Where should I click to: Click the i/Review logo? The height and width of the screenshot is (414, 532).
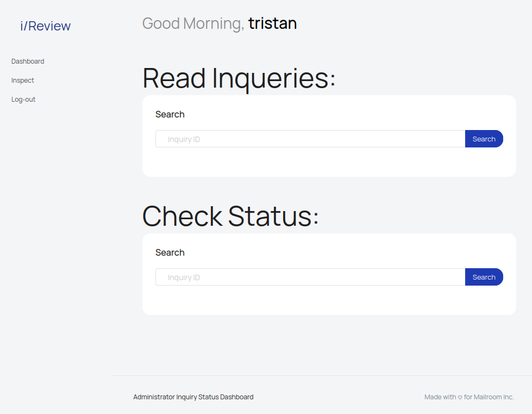click(46, 26)
